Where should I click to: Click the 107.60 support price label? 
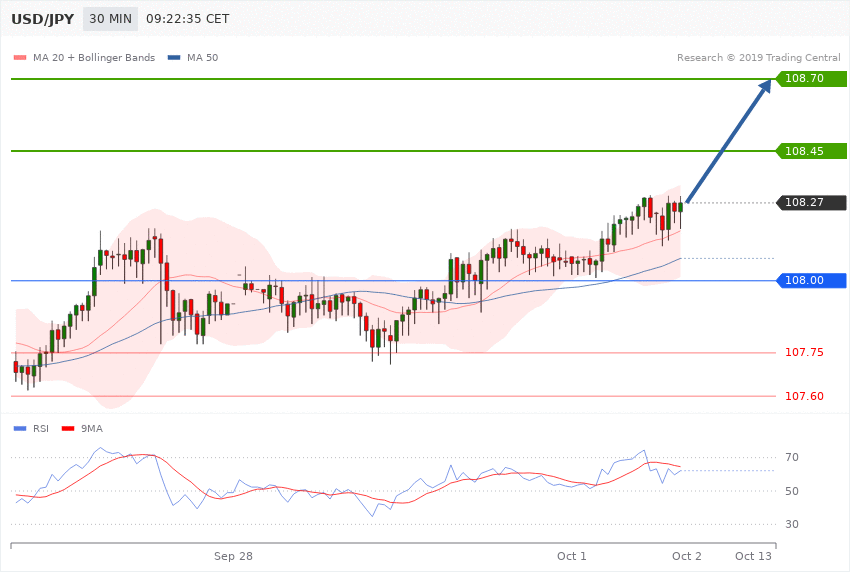tap(804, 397)
